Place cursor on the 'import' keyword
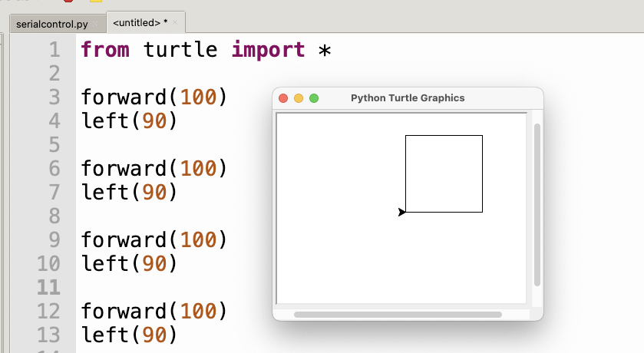 click(268, 50)
